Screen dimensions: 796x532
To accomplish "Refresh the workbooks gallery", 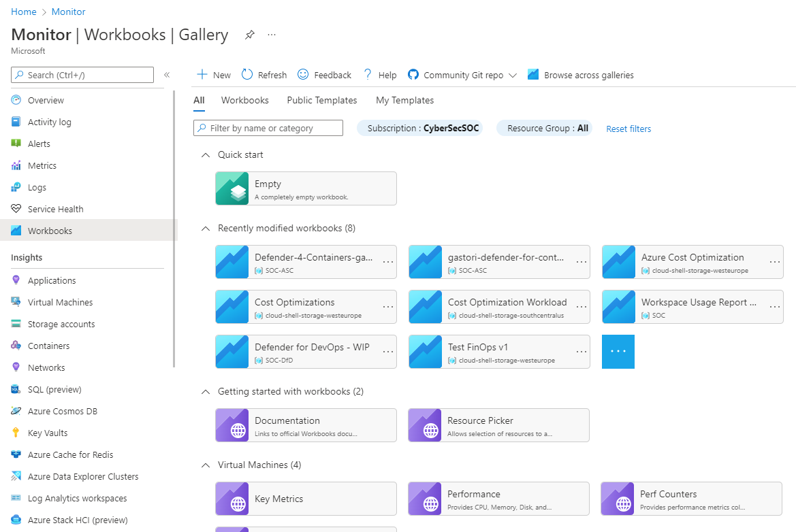I will click(263, 75).
